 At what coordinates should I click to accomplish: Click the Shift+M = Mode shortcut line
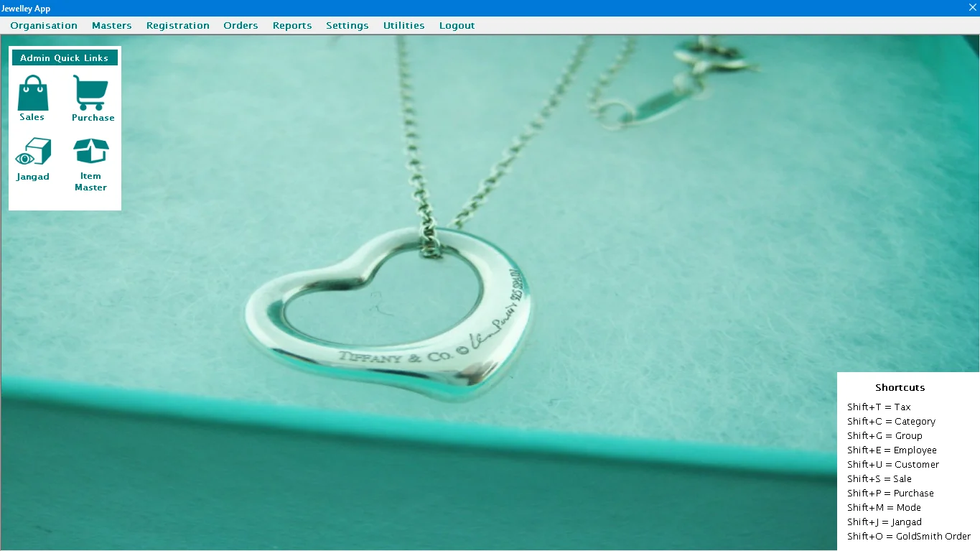(x=884, y=507)
